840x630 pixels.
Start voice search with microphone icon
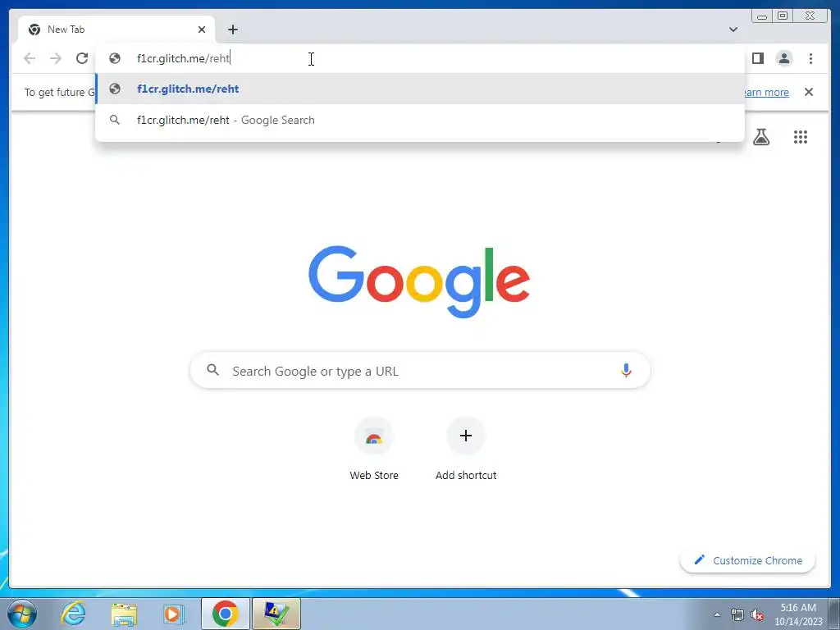coord(626,370)
